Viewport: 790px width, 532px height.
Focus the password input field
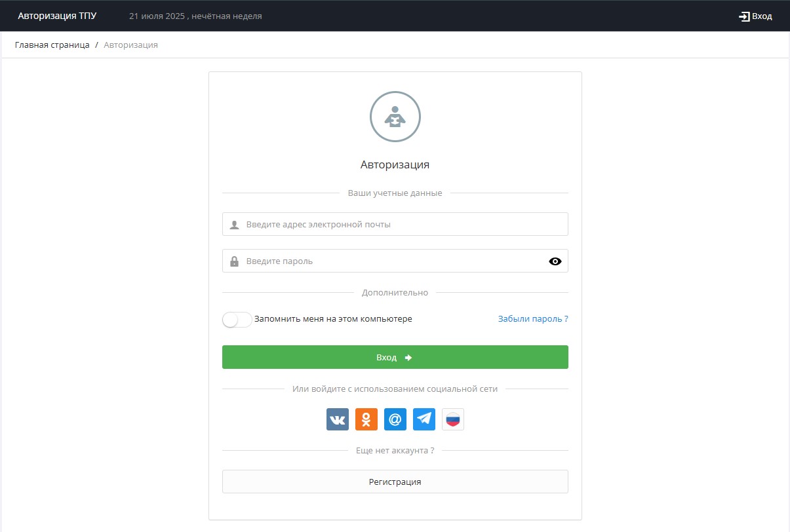pos(395,261)
